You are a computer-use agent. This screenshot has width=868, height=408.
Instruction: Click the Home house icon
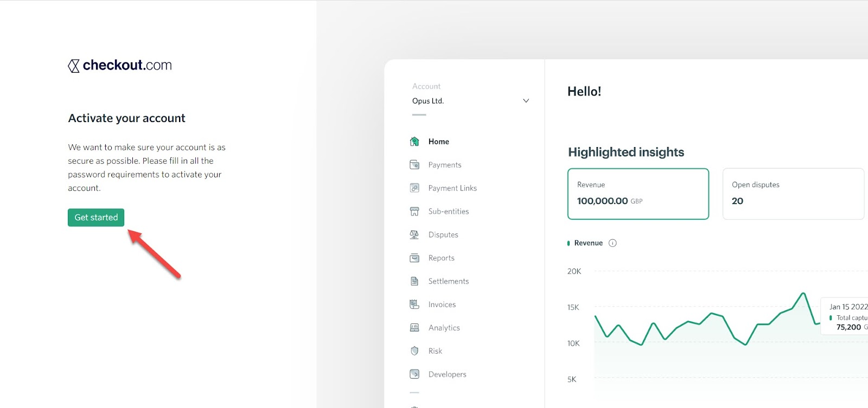point(414,142)
